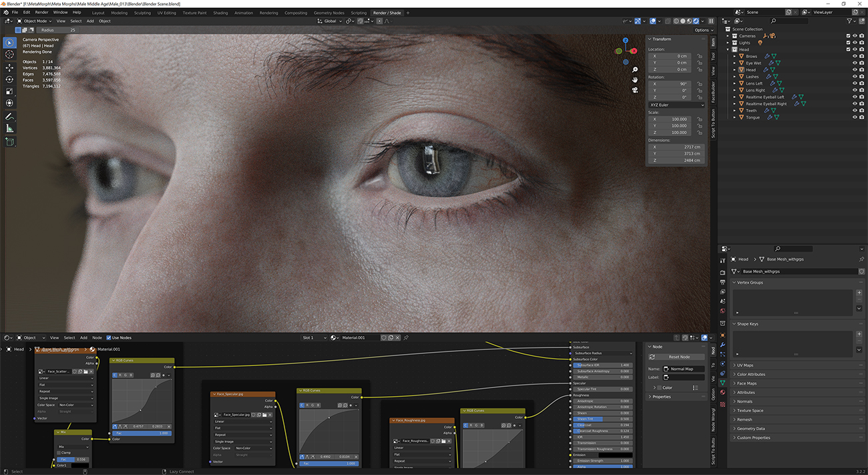Click the zoom magnifier in the viewport gizmo
The image size is (868, 475).
pos(634,69)
